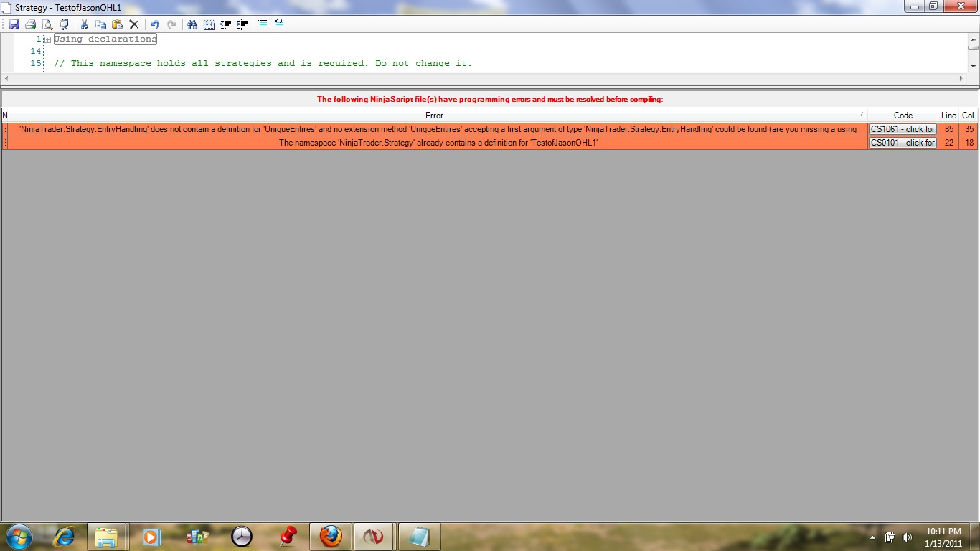Copy the selection using the toolbar Copy icon

(100, 24)
